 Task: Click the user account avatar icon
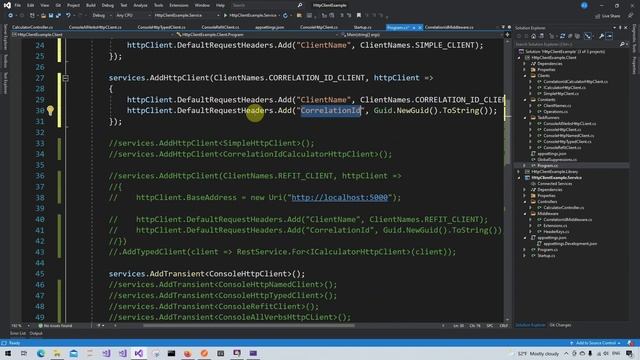click(584, 5)
